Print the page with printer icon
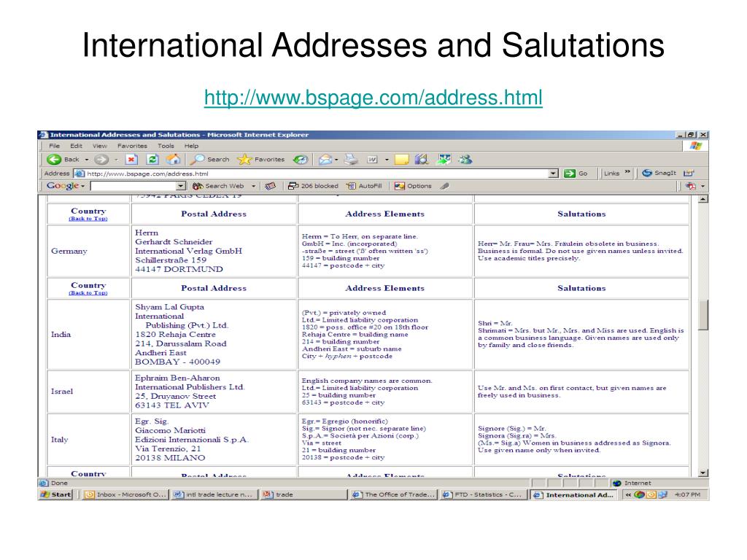This screenshot has width=747, height=560. click(351, 160)
